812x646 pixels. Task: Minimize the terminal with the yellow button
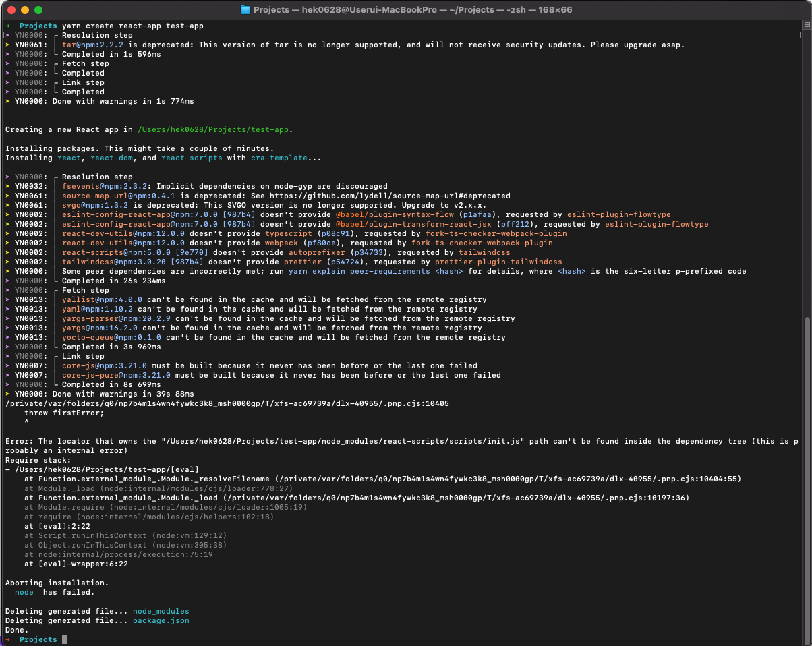25,10
